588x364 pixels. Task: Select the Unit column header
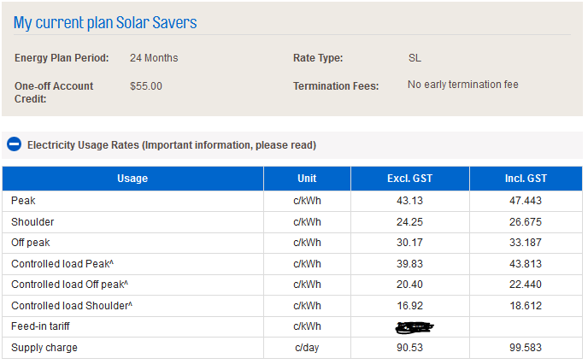307,179
